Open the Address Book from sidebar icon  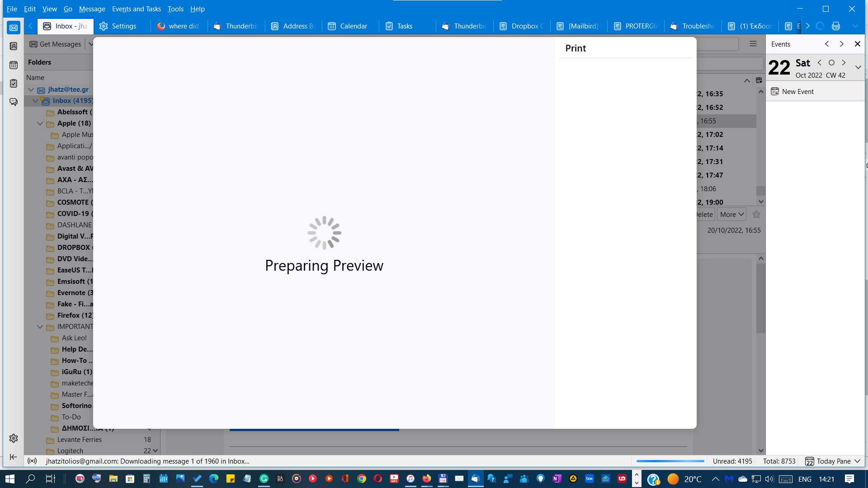click(14, 46)
